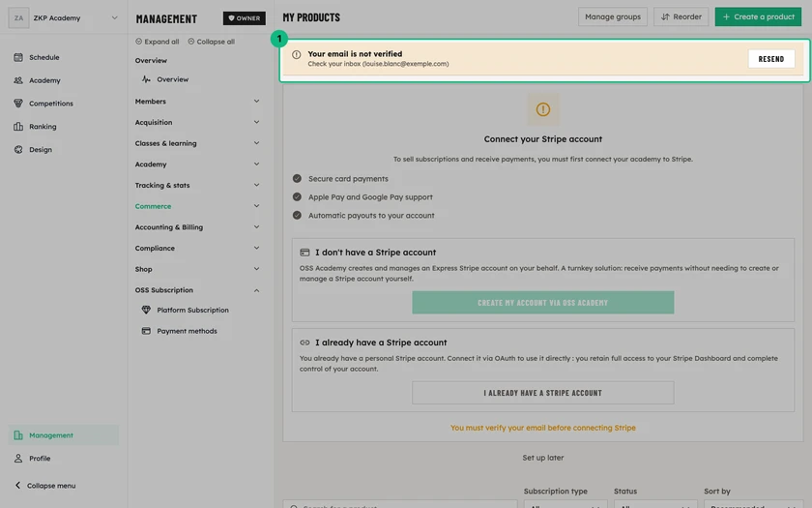Click the Payment methods card icon

tap(146, 331)
